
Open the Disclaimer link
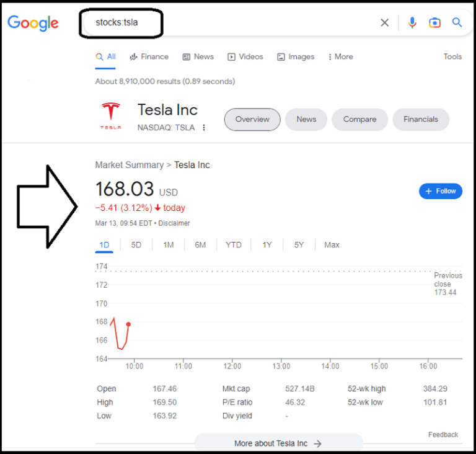coord(174,223)
